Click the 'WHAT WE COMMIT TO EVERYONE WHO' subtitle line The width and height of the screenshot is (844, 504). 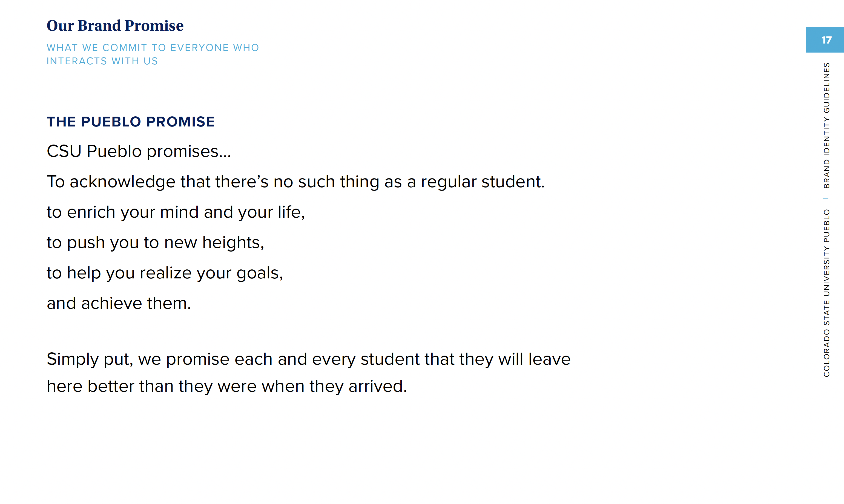[153, 48]
